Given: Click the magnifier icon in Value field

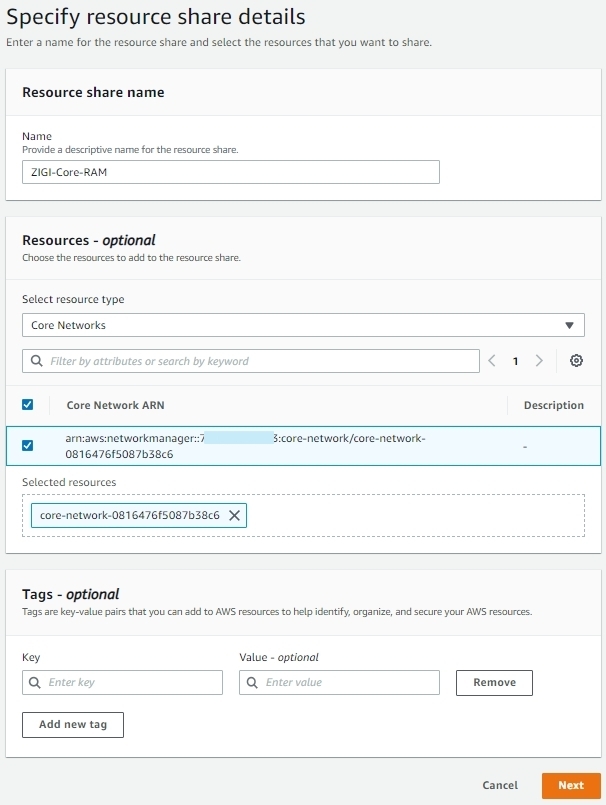Looking at the screenshot, I should [x=252, y=682].
